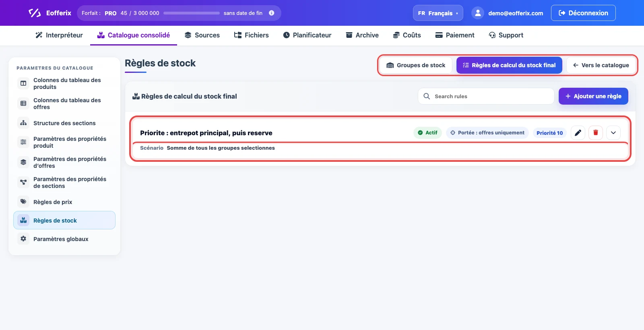644x330 pixels.
Task: Click the Règles de stock boxes icon
Action: tap(23, 220)
